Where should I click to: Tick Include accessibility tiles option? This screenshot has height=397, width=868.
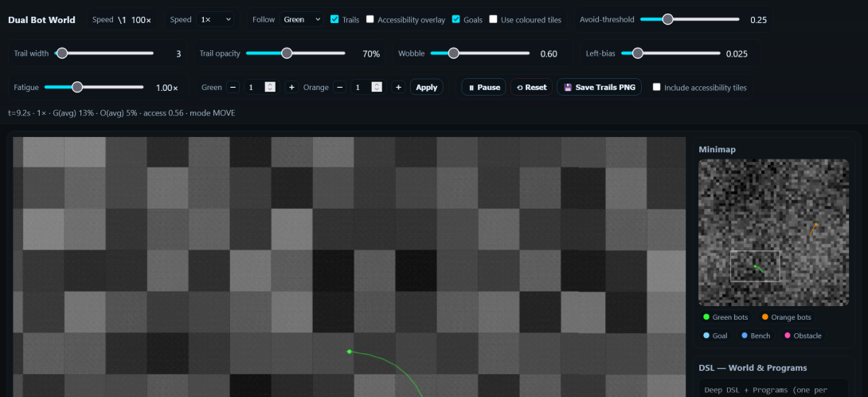[x=657, y=87]
